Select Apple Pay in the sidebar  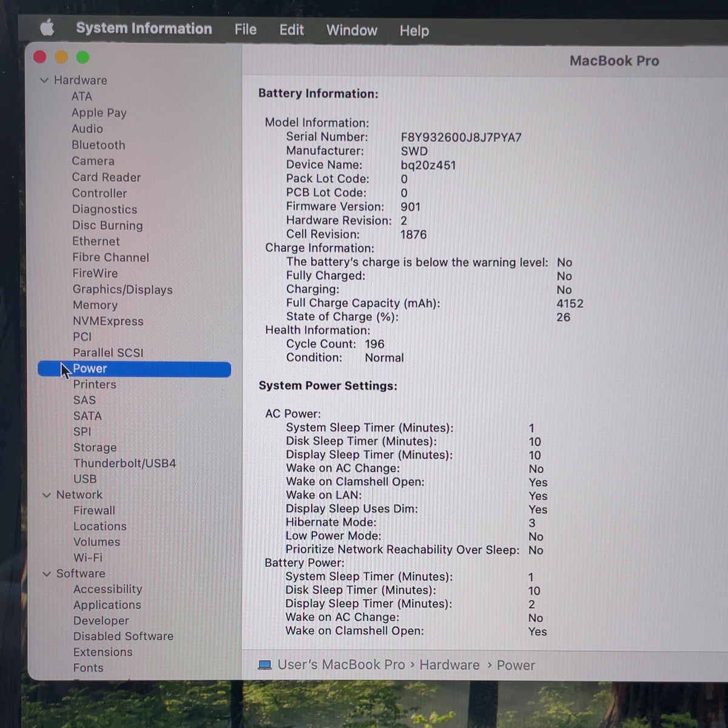[99, 113]
